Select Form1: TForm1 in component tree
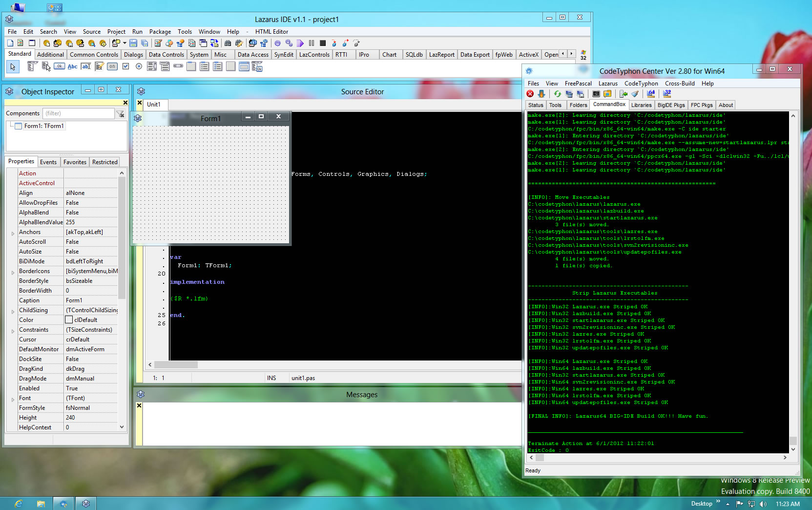 (44, 126)
